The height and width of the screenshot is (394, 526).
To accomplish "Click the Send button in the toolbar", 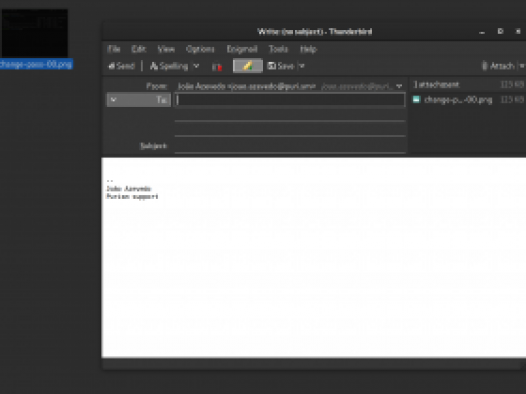I will (x=121, y=66).
